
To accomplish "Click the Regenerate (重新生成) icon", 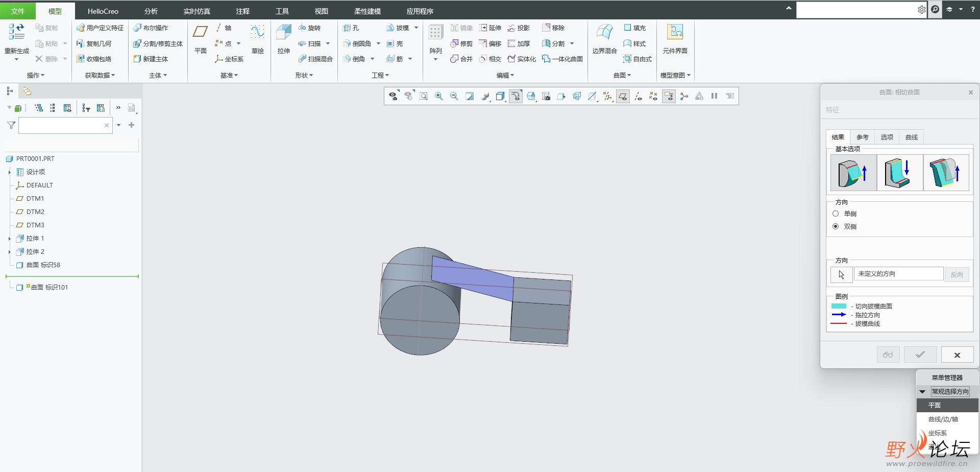I will (16, 32).
